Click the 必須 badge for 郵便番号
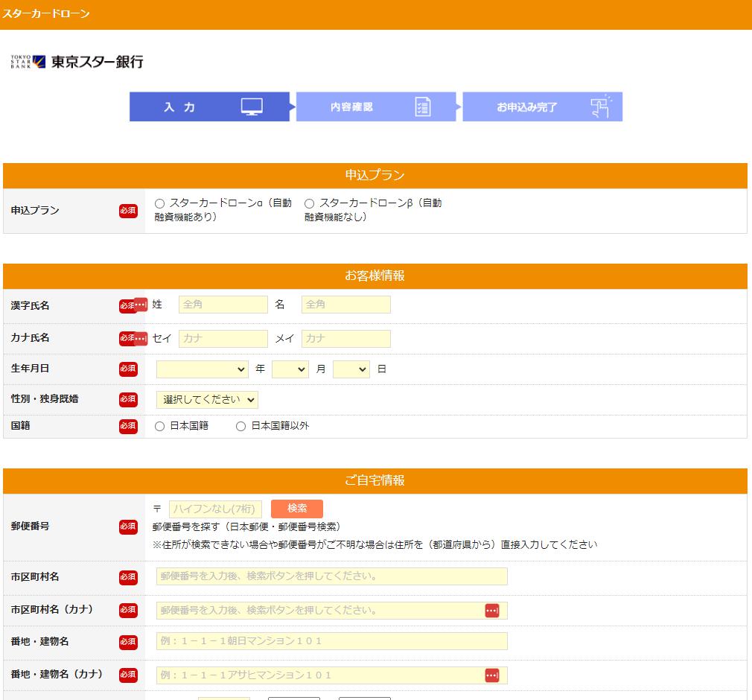This screenshot has height=700, width=752. (x=128, y=526)
